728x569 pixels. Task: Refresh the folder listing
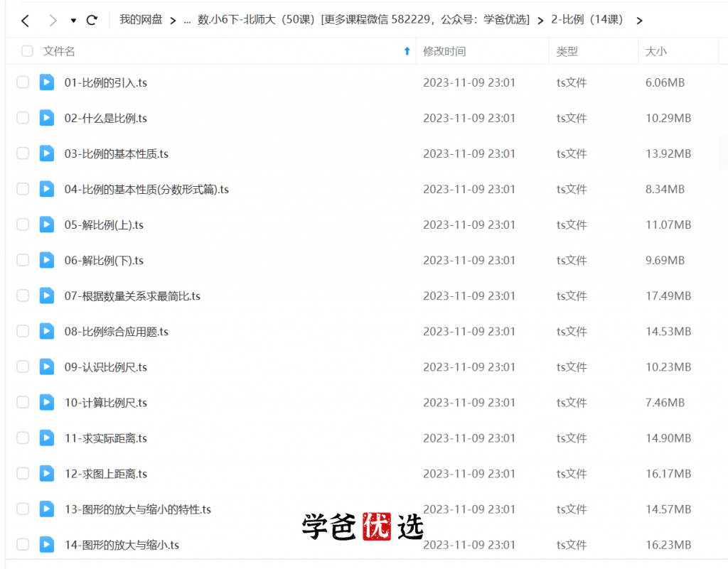tap(92, 20)
